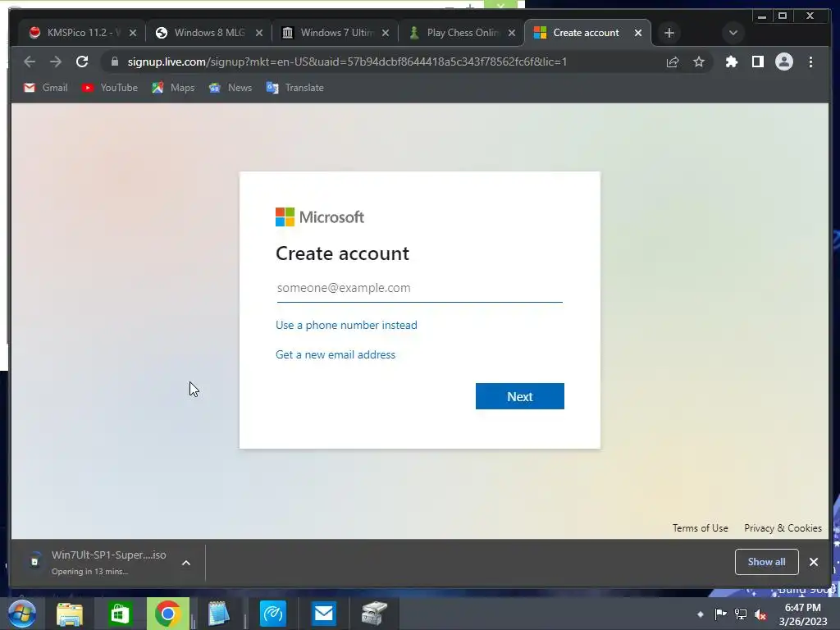Screen dimensions: 840x630
Task: Open the network tray icon
Action: pos(741,614)
